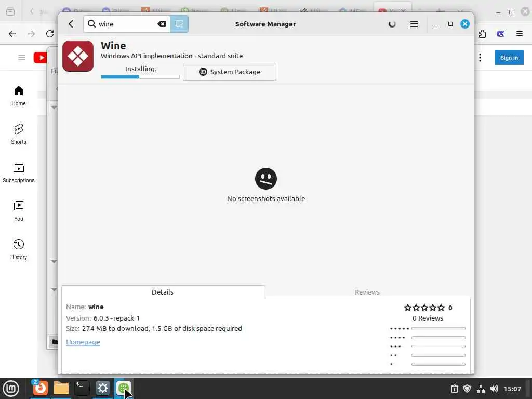Click the YouTube Sign in button

click(509, 58)
